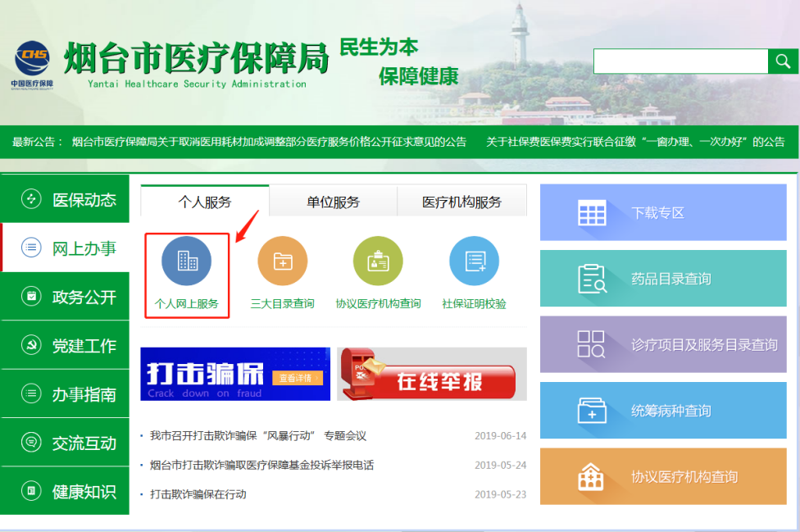The image size is (800, 532).
Task: Click the 政务公开 sidebar icon
Action: pyautogui.click(x=31, y=297)
